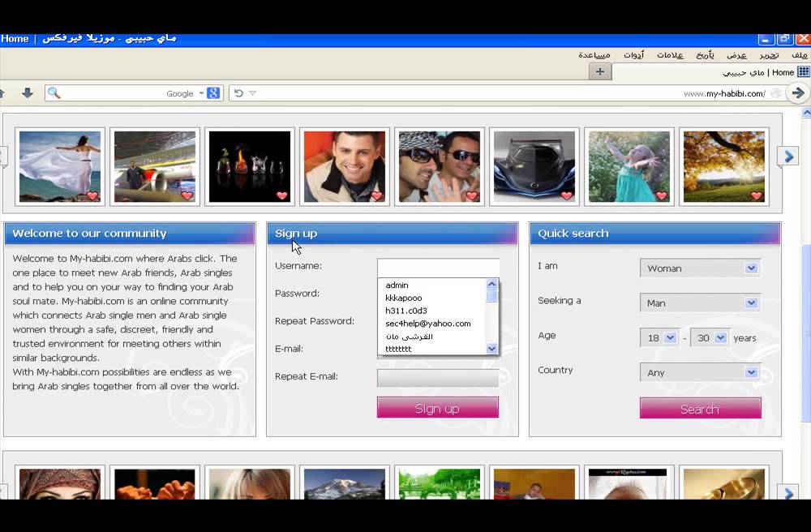Open the URL history dropdown arrow
811x532 pixels.
pos(252,93)
